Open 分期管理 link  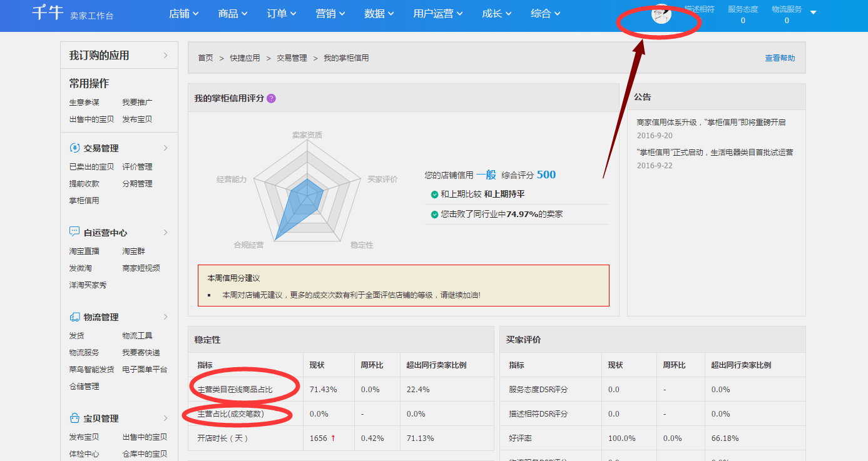click(137, 183)
